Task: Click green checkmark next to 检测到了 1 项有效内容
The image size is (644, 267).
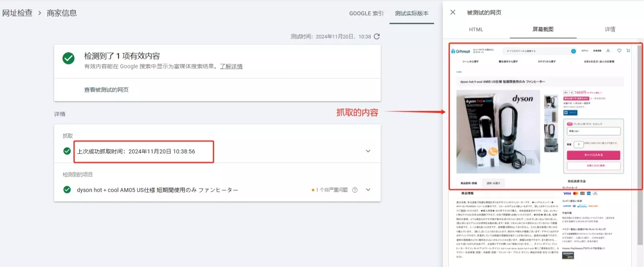Action: click(x=69, y=58)
